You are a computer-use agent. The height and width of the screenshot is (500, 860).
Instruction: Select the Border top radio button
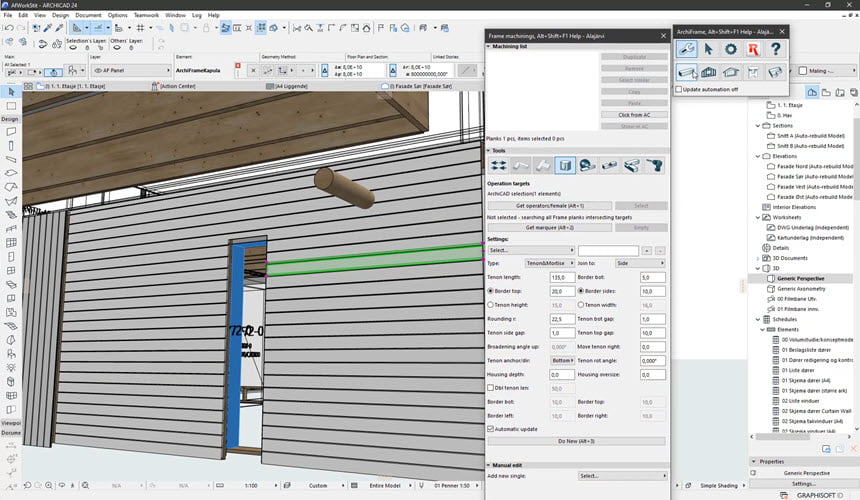coord(490,291)
